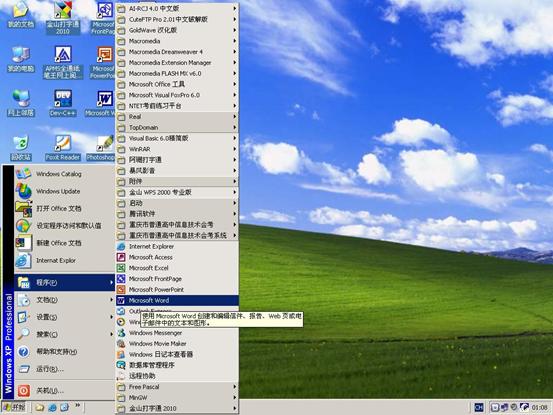Image resolution: width=553 pixels, height=415 pixels.
Task: Click the show desktop quick launch icon
Action: click(x=64, y=408)
